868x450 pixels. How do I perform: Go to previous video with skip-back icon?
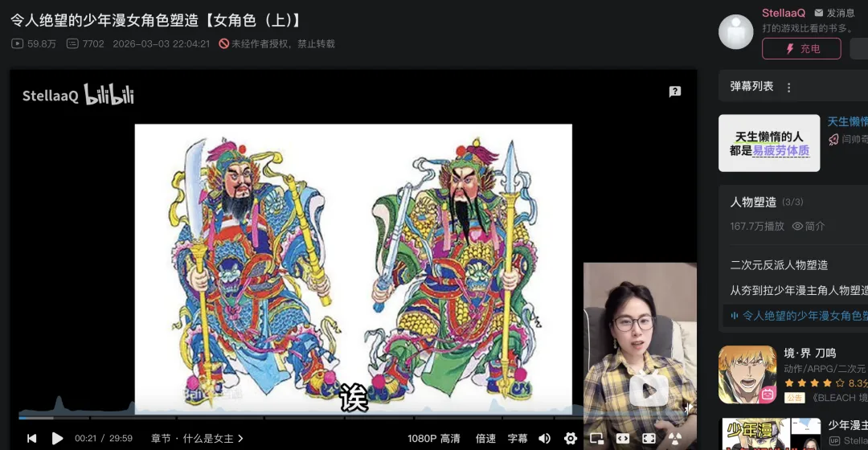tap(31, 439)
